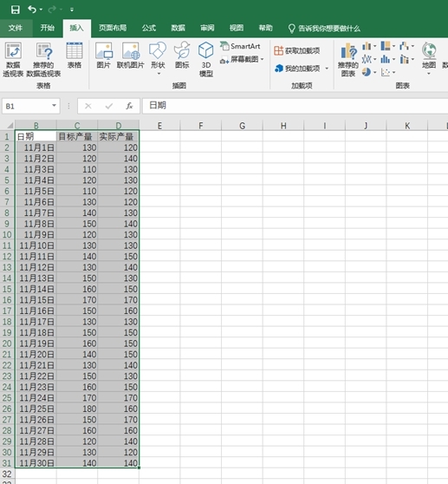Click date cell 11月25日
448x484 pixels.
(36, 409)
